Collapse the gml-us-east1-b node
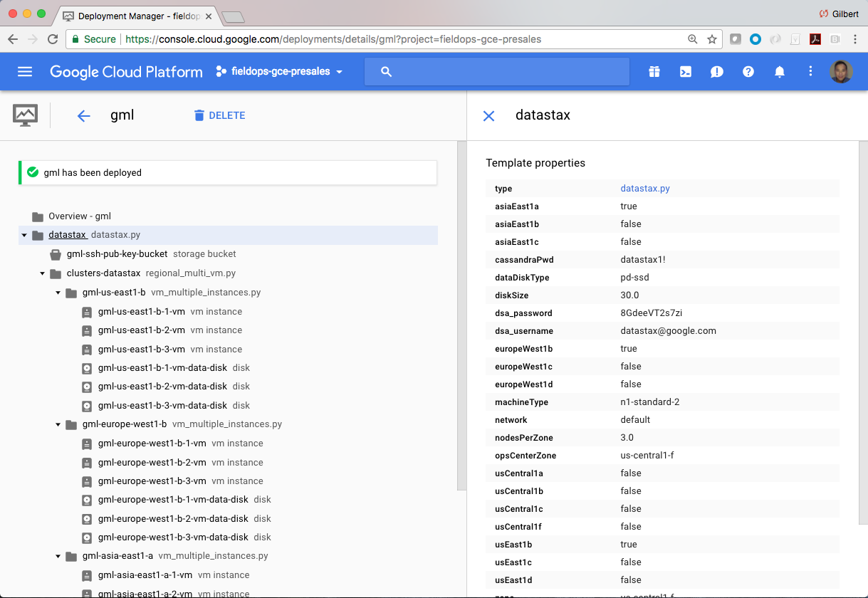This screenshot has width=868, height=598. 58,293
